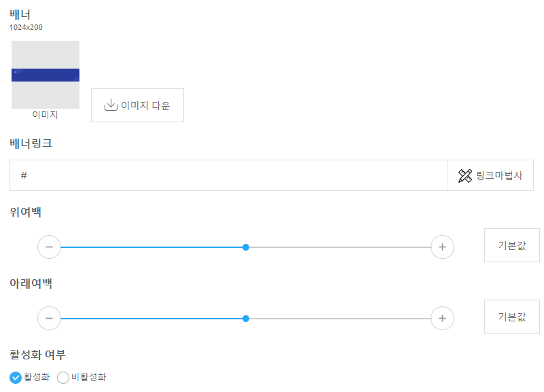
Task: Click the blue filled 위여백 slider track
Action: click(x=151, y=247)
